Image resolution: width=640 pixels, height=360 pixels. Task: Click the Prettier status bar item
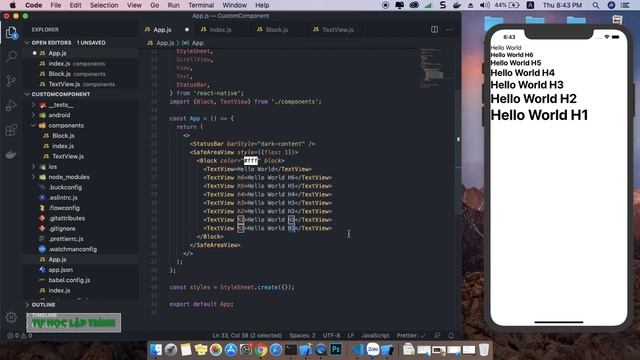(411, 336)
